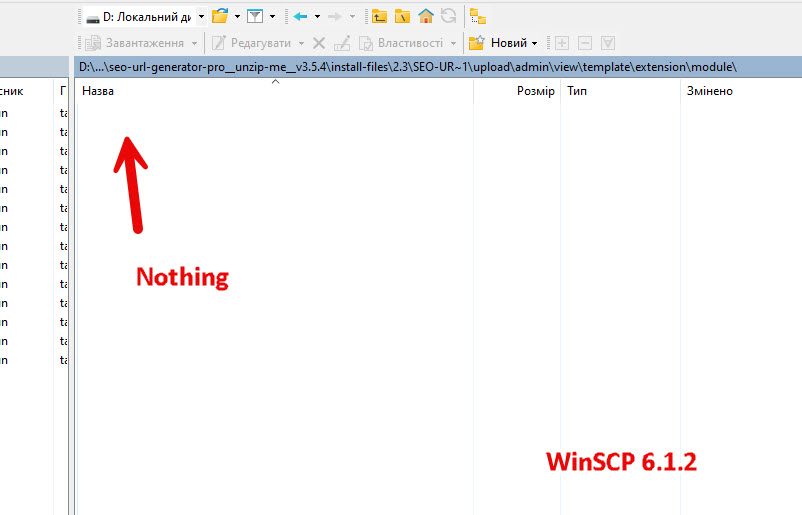Click the local directory path bar
Screen dimensions: 802x515
(x=408, y=67)
